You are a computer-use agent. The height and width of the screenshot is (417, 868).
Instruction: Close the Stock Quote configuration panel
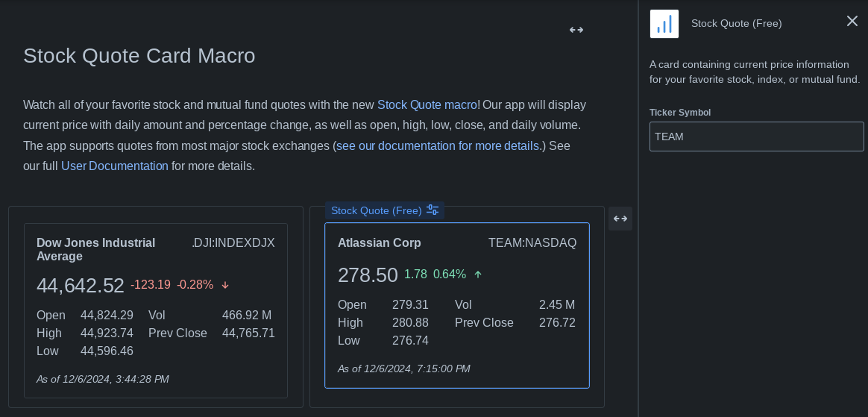point(852,21)
